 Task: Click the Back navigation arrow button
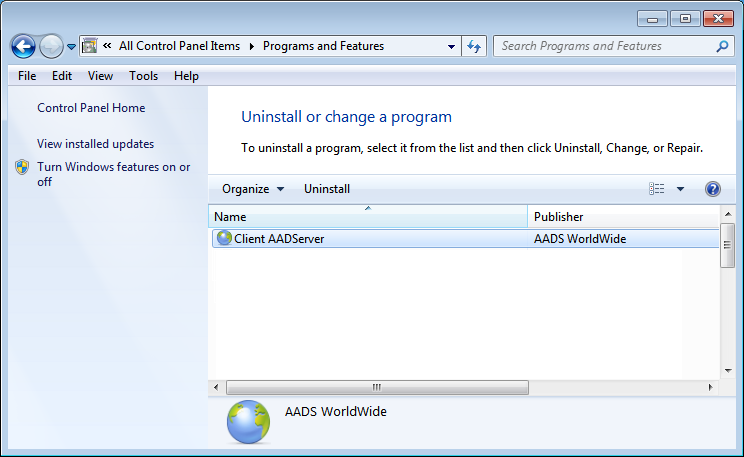coord(23,46)
